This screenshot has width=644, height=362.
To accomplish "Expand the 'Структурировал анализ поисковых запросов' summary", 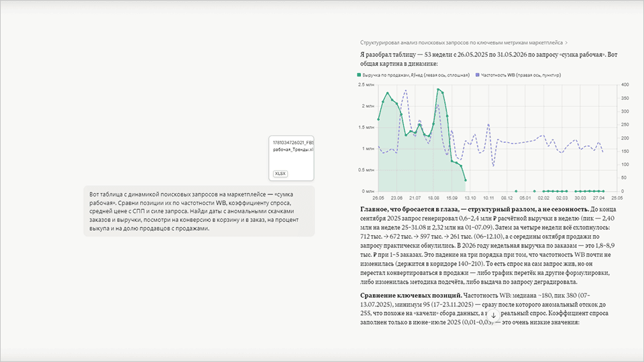I will (462, 43).
